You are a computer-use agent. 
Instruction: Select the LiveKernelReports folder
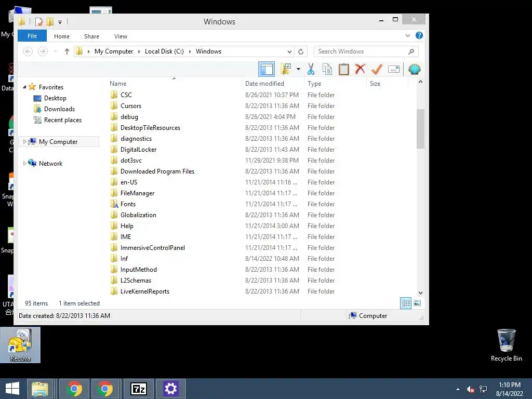tap(145, 291)
